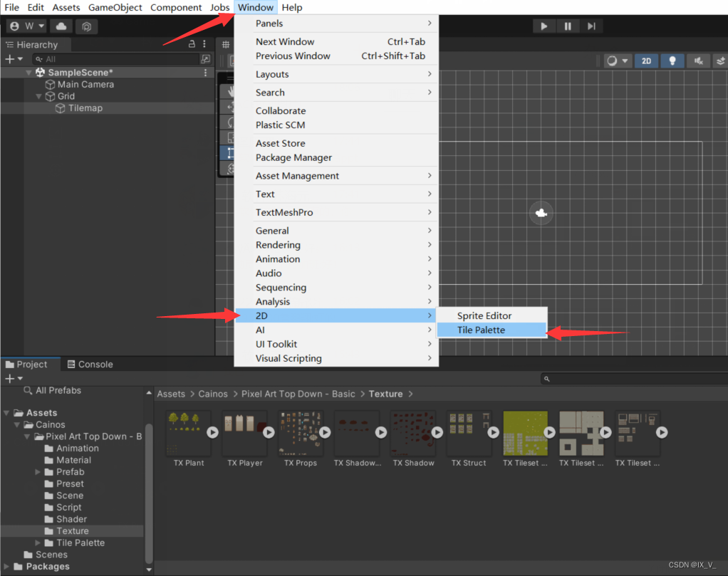
Task: Click the Hierarchy search field
Action: coord(116,59)
